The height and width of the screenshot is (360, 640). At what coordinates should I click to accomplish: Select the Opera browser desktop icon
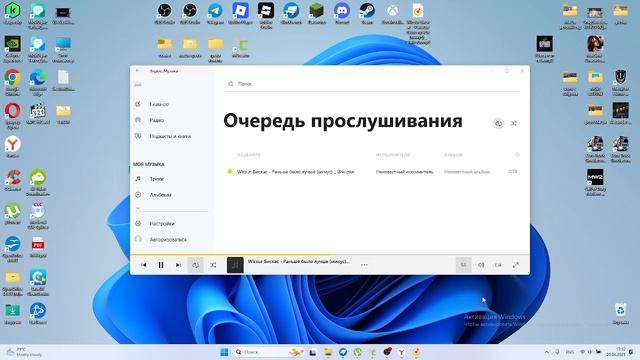[13, 116]
